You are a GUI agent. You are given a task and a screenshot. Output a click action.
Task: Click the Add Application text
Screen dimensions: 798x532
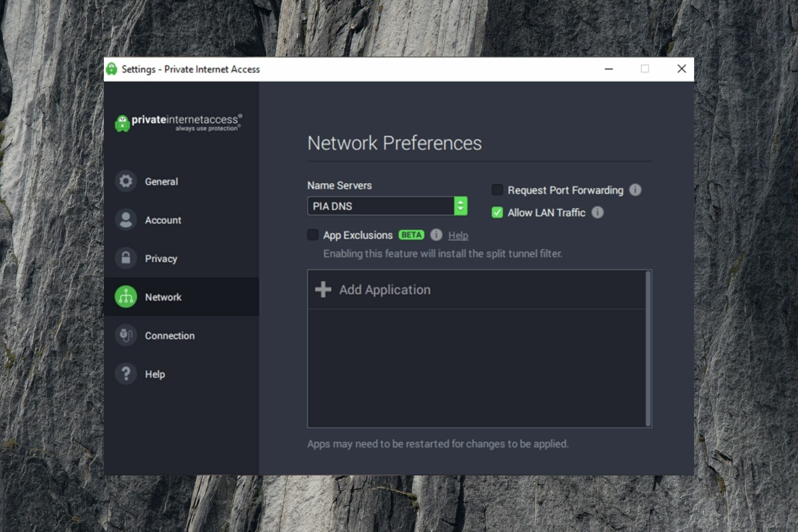385,290
